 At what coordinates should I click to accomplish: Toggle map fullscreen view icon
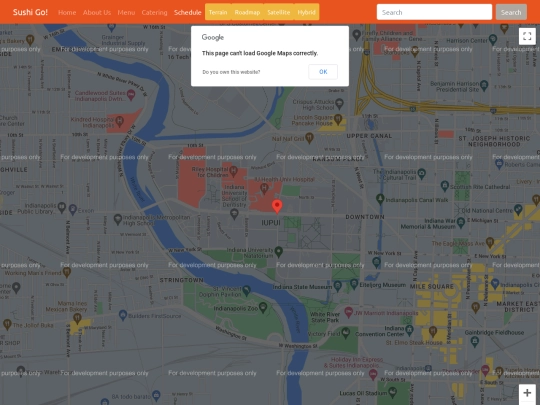(527, 36)
